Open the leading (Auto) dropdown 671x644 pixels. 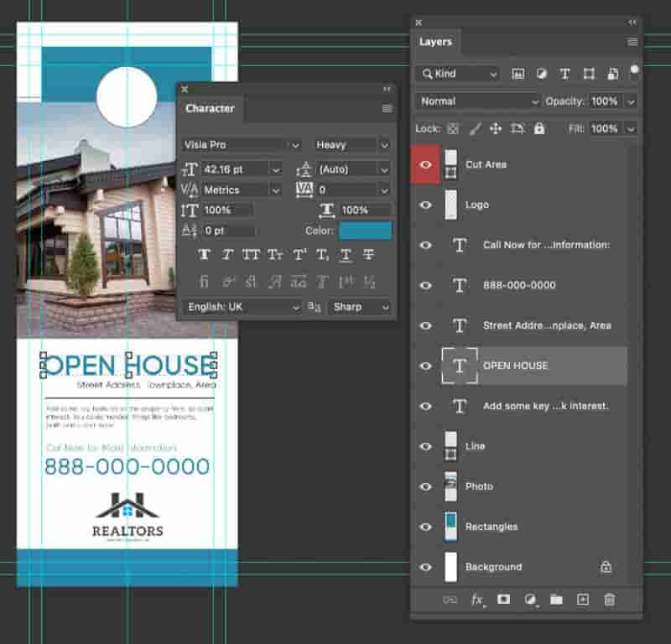click(384, 170)
